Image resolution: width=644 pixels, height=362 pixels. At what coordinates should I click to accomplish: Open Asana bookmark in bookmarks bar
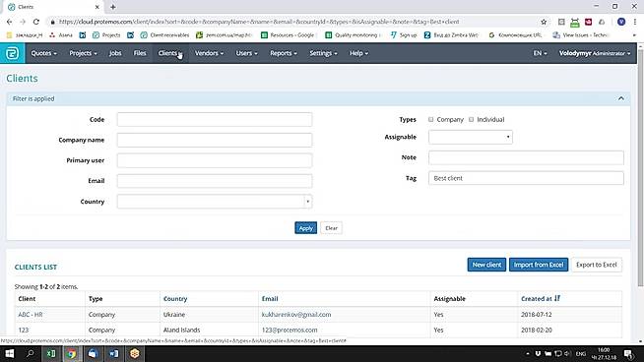click(x=61, y=35)
